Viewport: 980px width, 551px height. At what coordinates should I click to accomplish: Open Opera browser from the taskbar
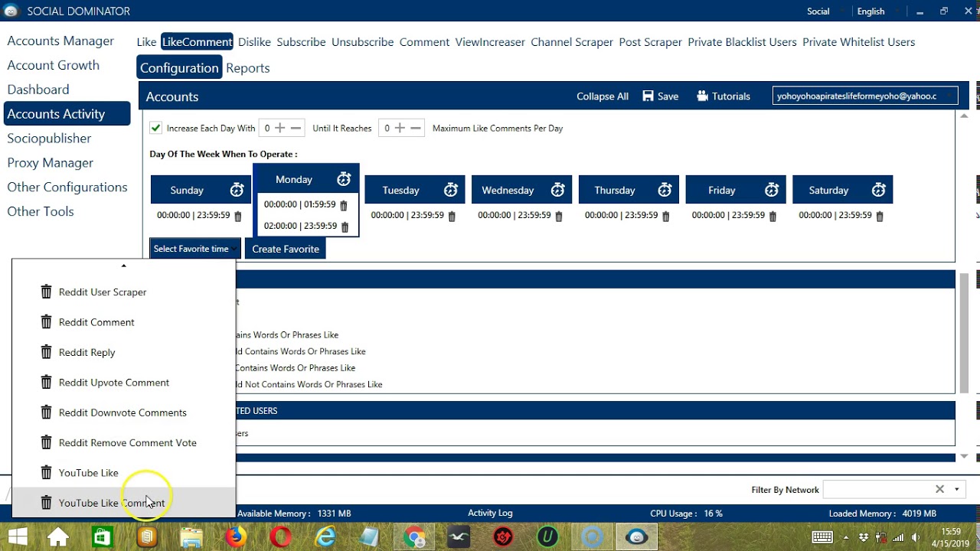pos(280,537)
